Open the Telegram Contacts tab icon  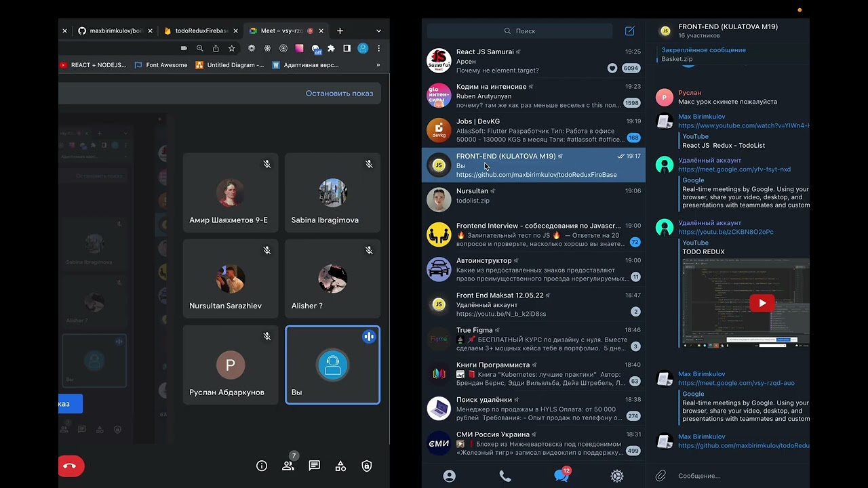(x=450, y=476)
